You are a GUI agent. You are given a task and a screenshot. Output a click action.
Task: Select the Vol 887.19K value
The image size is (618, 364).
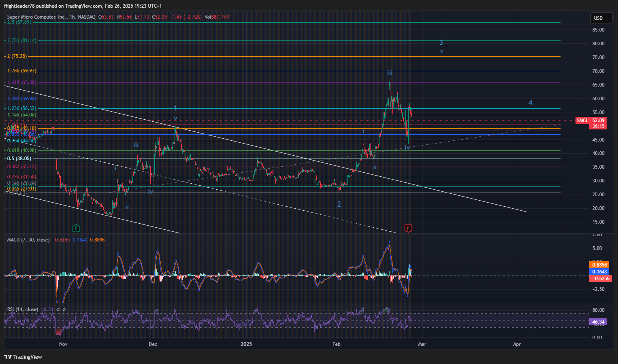217,17
